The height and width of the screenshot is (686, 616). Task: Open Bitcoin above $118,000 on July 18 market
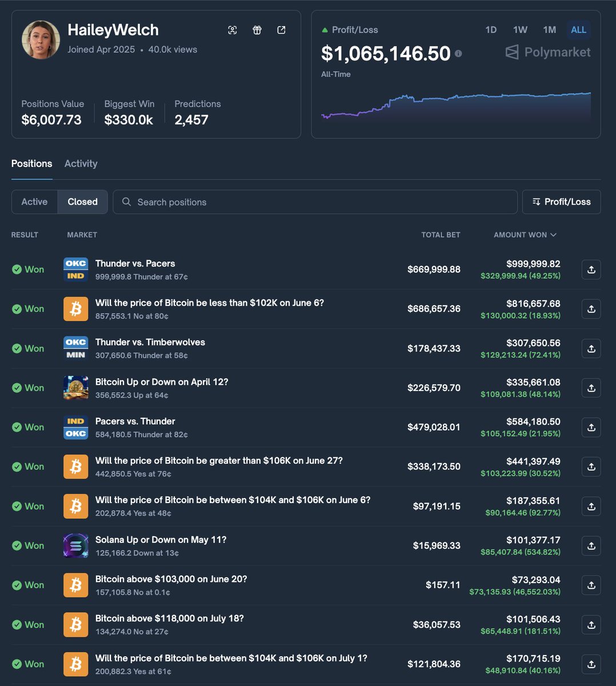point(170,619)
